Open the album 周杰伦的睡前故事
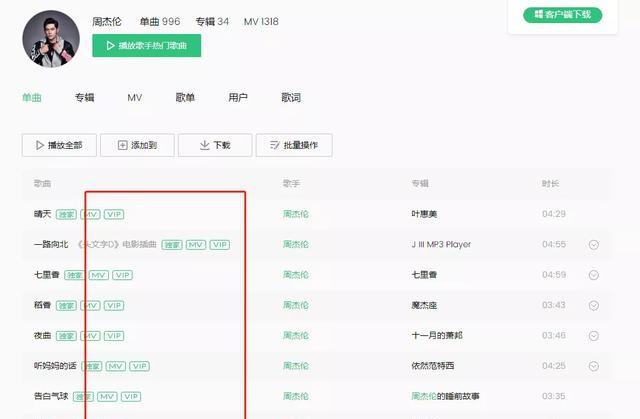 point(445,396)
